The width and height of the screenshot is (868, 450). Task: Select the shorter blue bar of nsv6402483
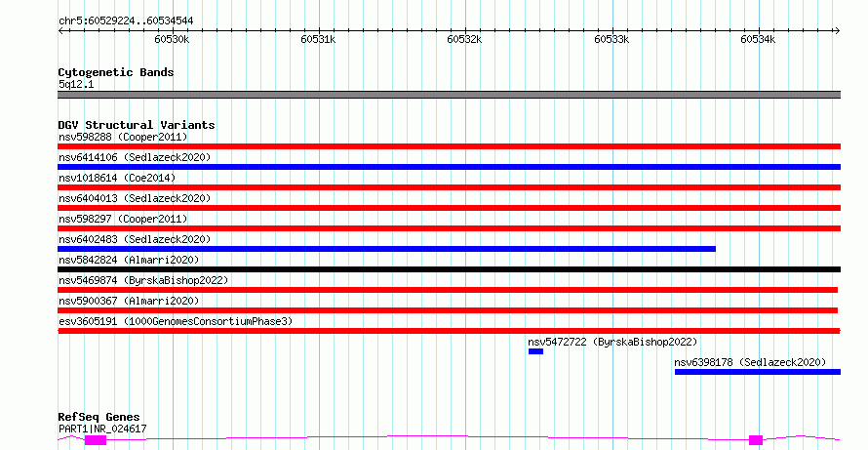click(386, 249)
